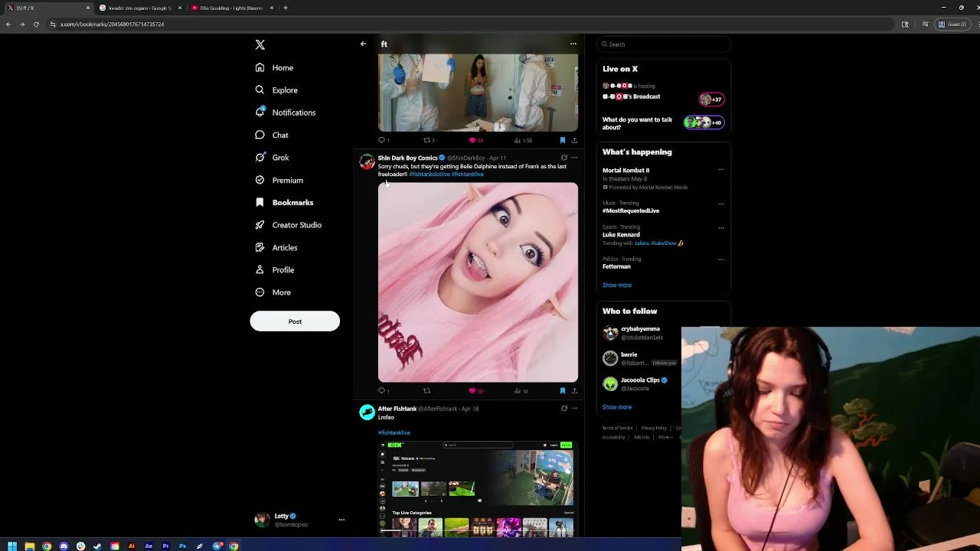The height and width of the screenshot is (551, 980).
Task: Open Premium from the sidebar
Action: click(x=279, y=180)
